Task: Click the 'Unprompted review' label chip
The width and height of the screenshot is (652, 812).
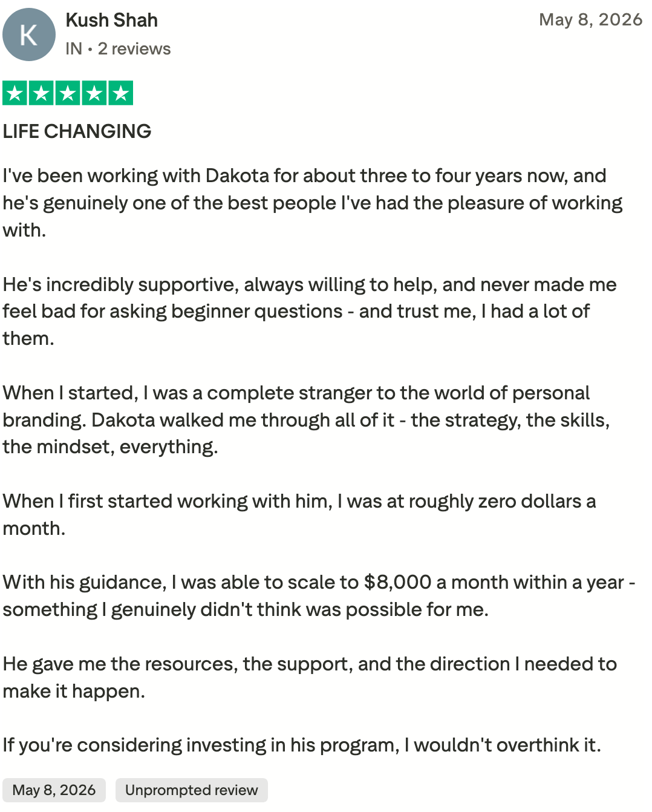Action: (191, 790)
